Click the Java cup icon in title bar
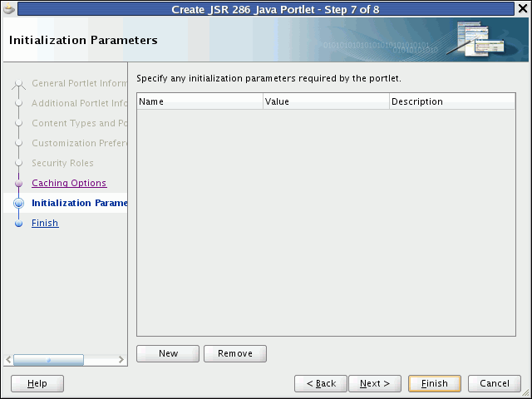 point(10,10)
